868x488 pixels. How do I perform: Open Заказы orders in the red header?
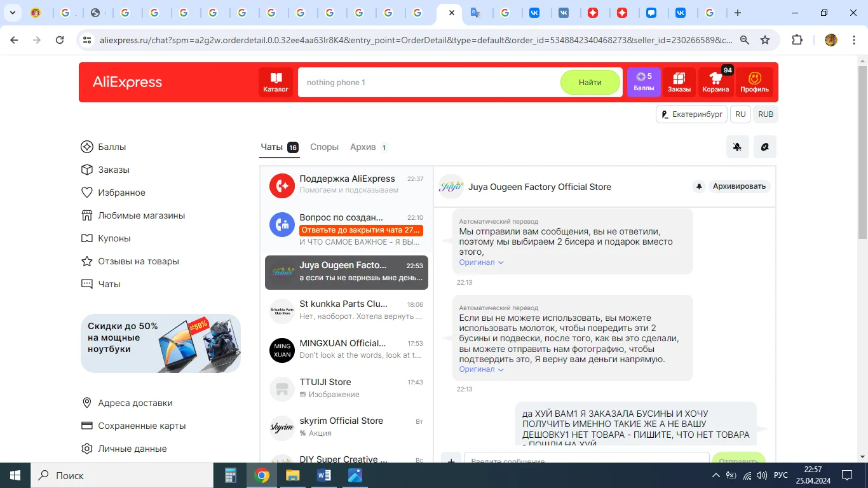tap(679, 82)
